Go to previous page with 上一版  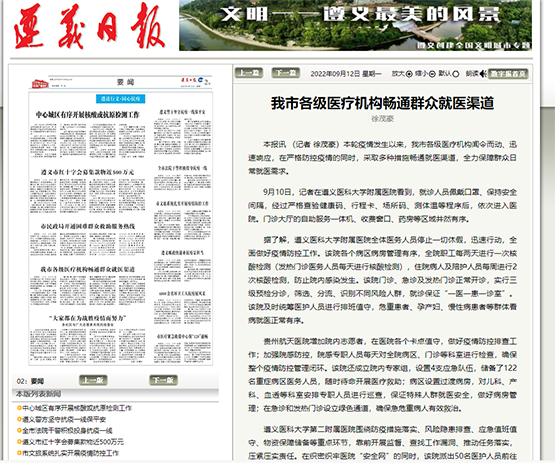(93, 380)
